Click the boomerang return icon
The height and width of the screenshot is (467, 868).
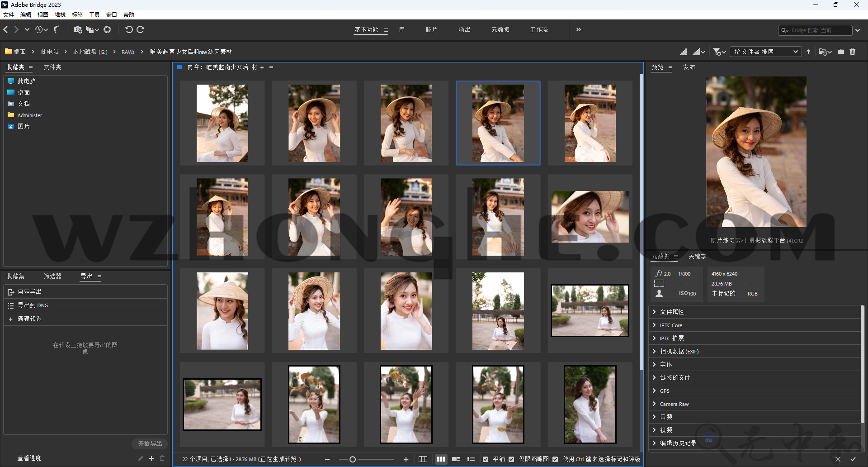[57, 30]
